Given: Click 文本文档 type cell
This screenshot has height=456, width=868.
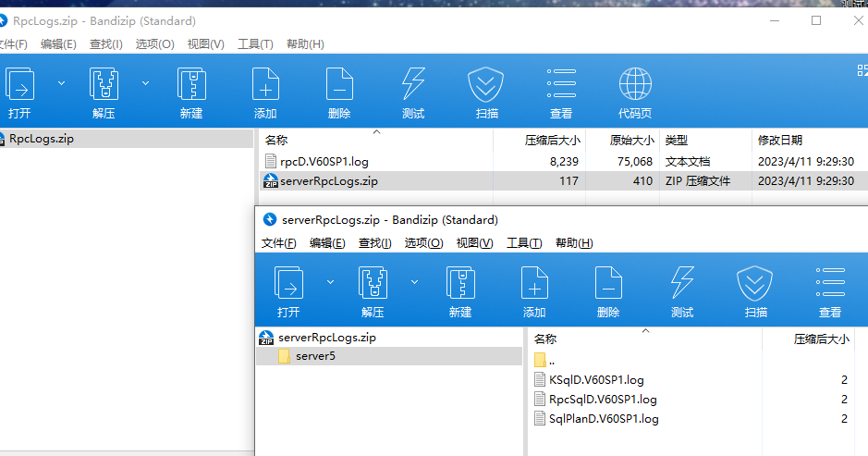Looking at the screenshot, I should pyautogui.click(x=688, y=162).
